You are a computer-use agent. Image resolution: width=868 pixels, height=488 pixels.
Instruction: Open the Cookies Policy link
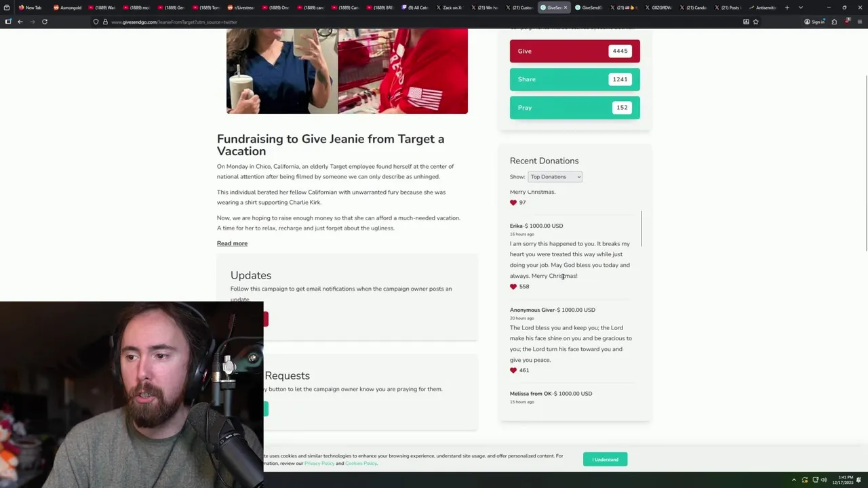click(361, 464)
